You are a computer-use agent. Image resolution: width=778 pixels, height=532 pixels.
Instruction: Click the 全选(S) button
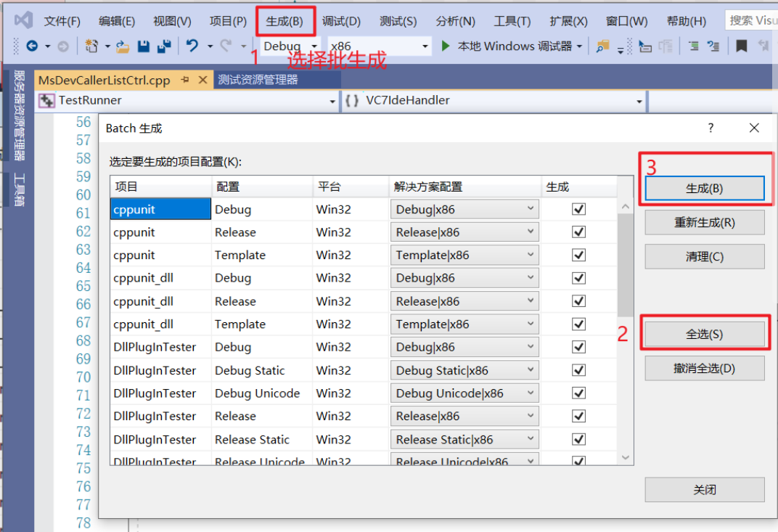[x=703, y=332]
